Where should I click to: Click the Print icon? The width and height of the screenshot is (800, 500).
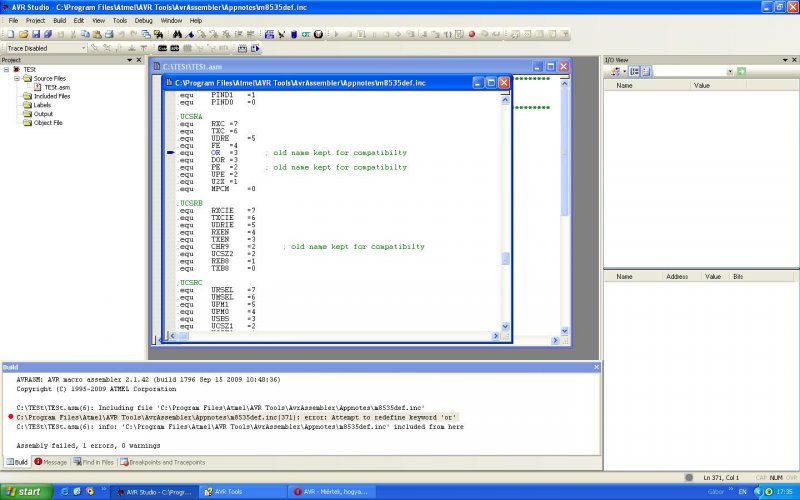click(x=109, y=34)
